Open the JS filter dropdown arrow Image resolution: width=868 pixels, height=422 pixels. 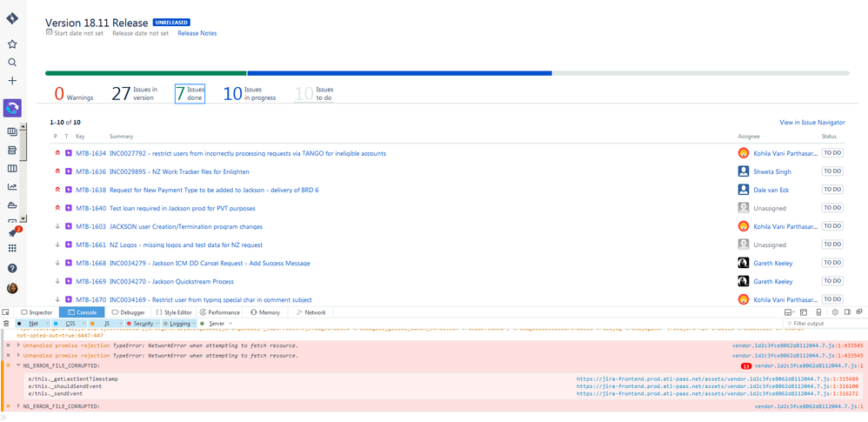[x=119, y=323]
